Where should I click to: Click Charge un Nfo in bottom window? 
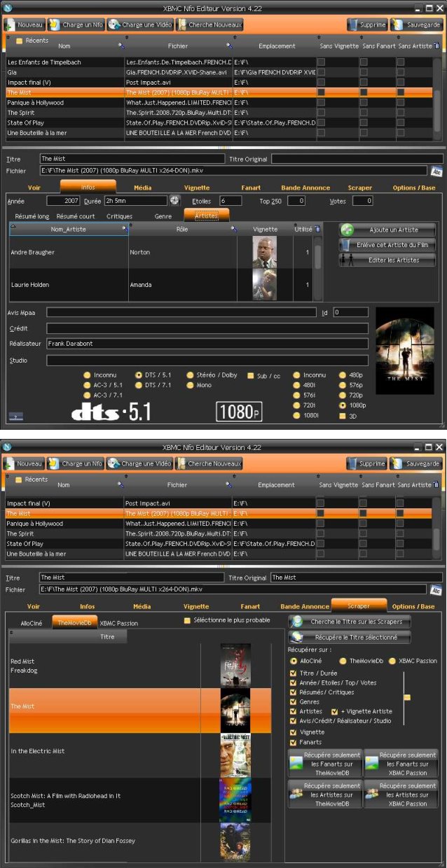coord(75,463)
